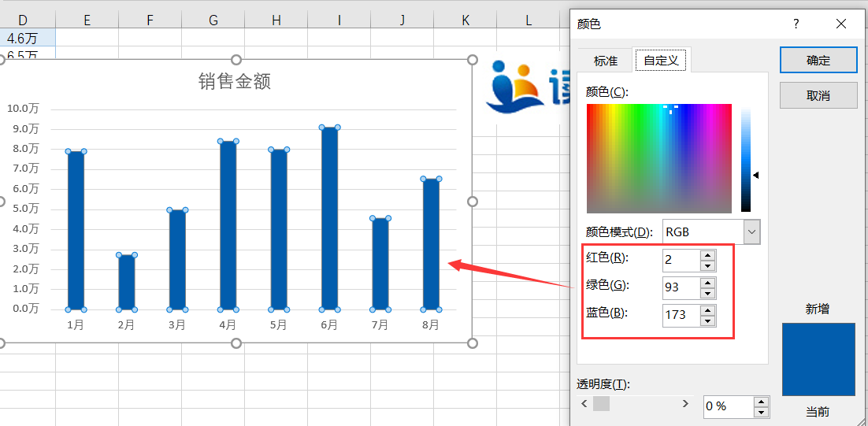868x426 pixels.
Task: Click the chart title 销售金额
Action: [x=234, y=81]
